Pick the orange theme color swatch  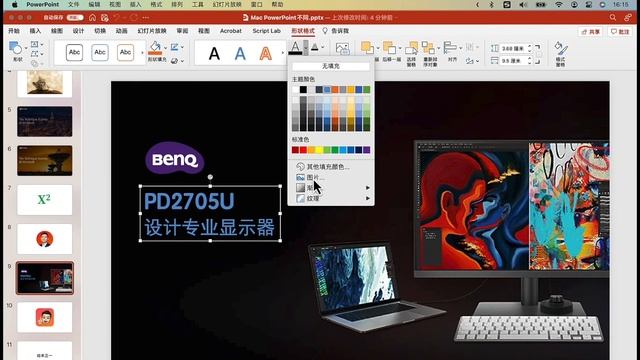335,89
